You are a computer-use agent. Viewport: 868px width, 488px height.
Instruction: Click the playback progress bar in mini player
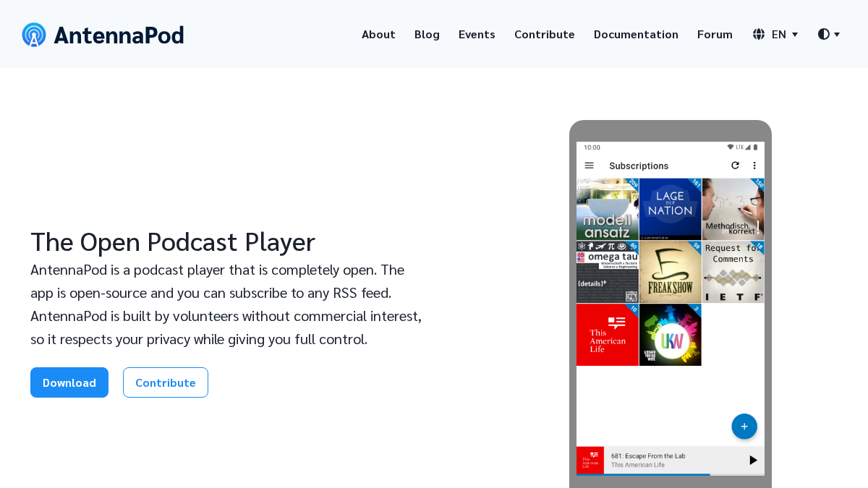[x=671, y=474]
